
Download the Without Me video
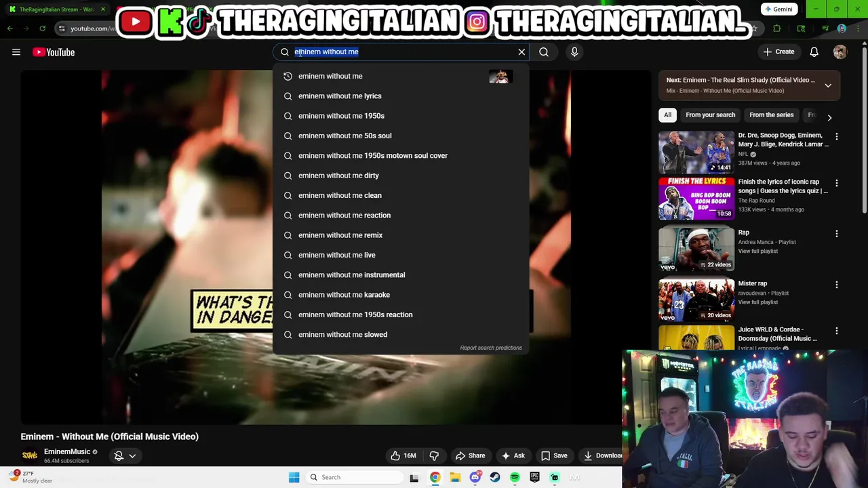(602, 455)
